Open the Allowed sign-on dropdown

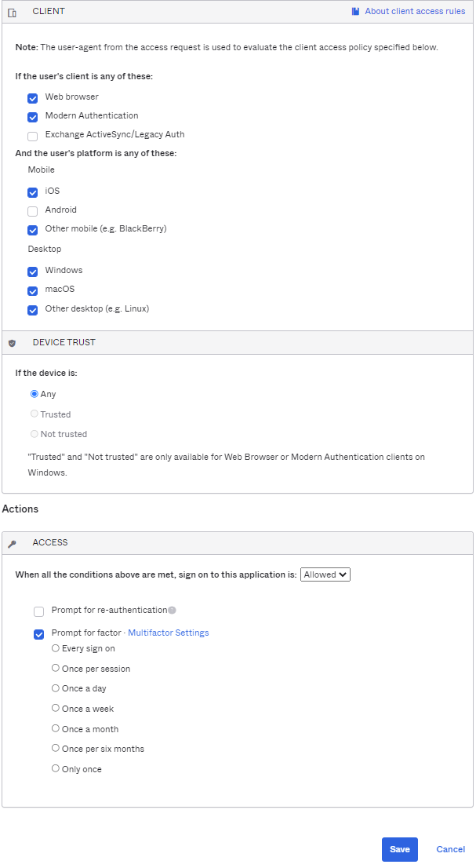325,574
